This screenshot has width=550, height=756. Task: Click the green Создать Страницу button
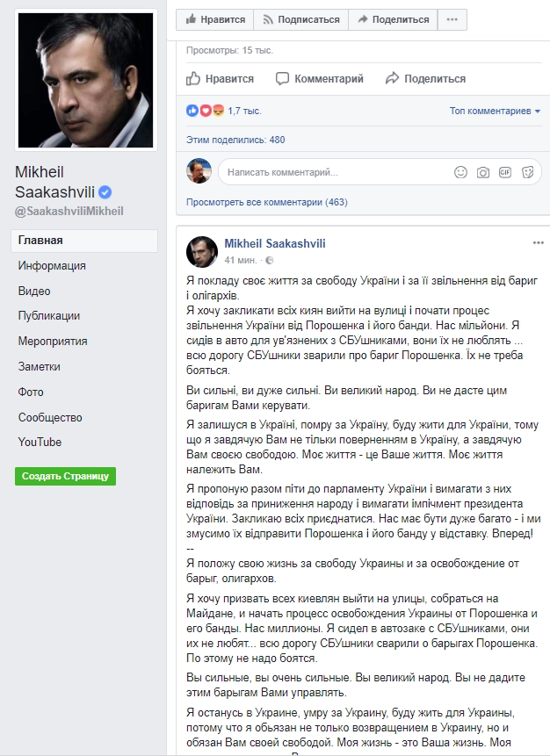click(64, 476)
